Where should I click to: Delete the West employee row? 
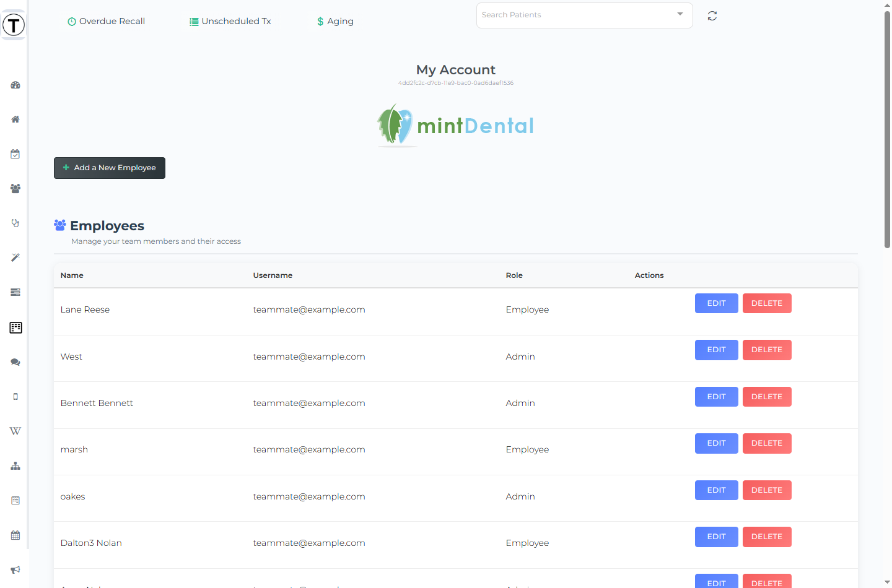(767, 350)
